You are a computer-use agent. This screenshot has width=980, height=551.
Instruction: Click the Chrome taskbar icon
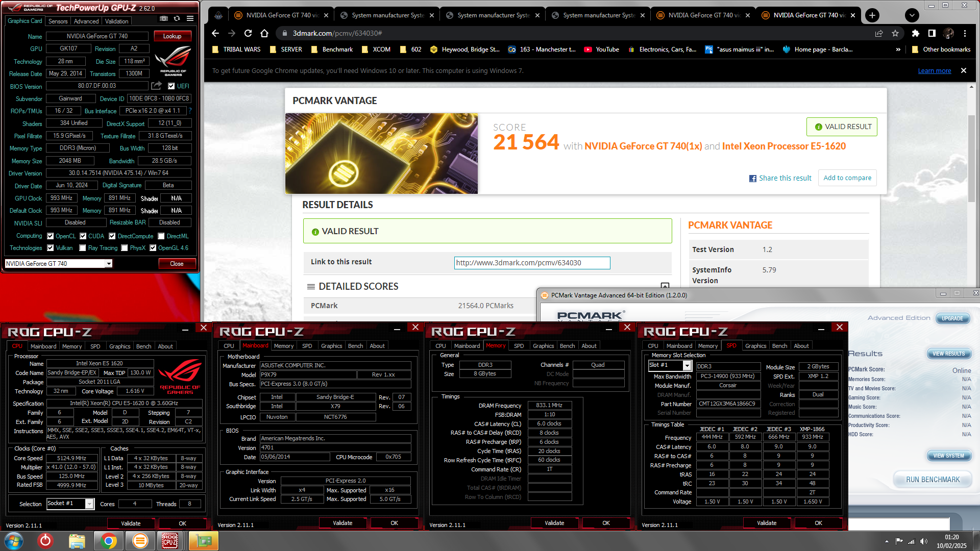pyautogui.click(x=108, y=541)
